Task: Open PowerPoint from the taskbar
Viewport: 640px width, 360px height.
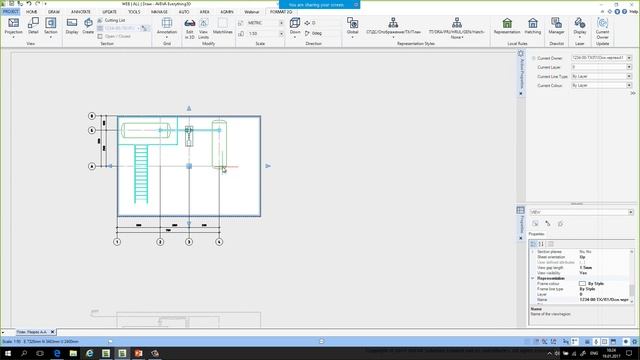Action: coord(138,353)
